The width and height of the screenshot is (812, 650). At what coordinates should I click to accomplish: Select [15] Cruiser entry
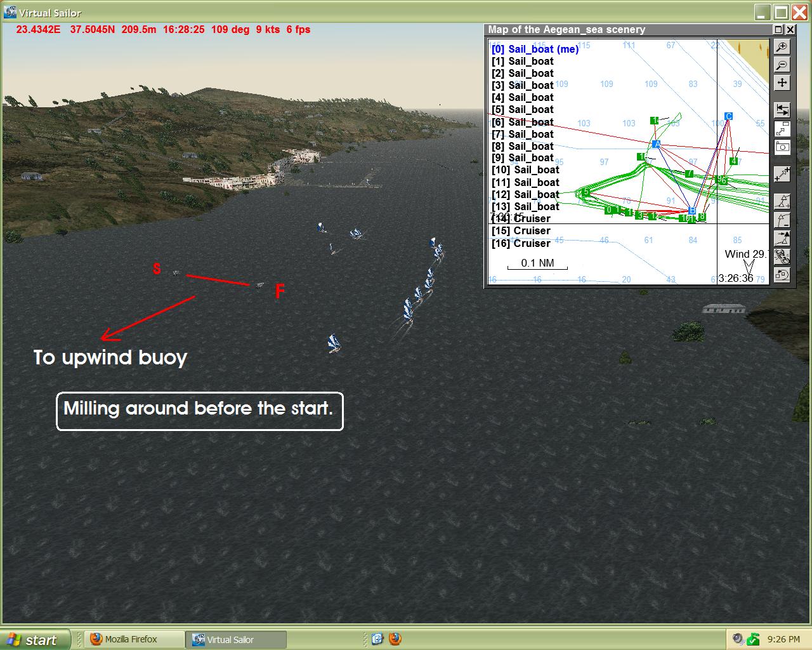click(521, 230)
